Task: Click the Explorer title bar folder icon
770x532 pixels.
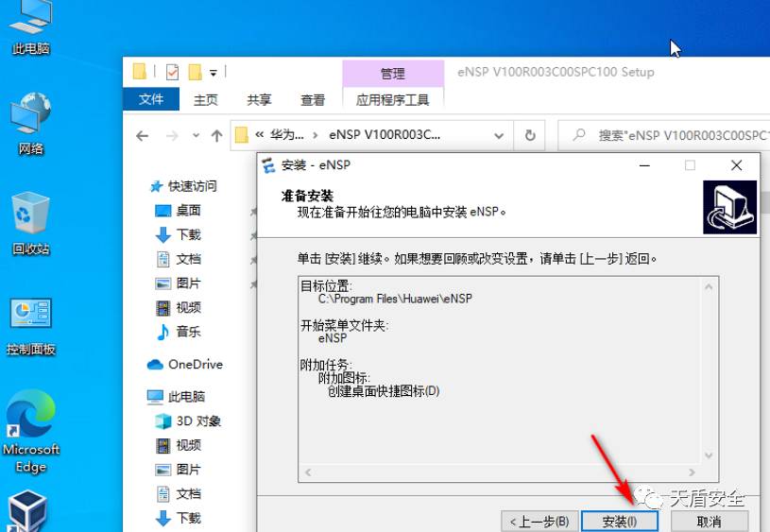Action: [x=140, y=72]
